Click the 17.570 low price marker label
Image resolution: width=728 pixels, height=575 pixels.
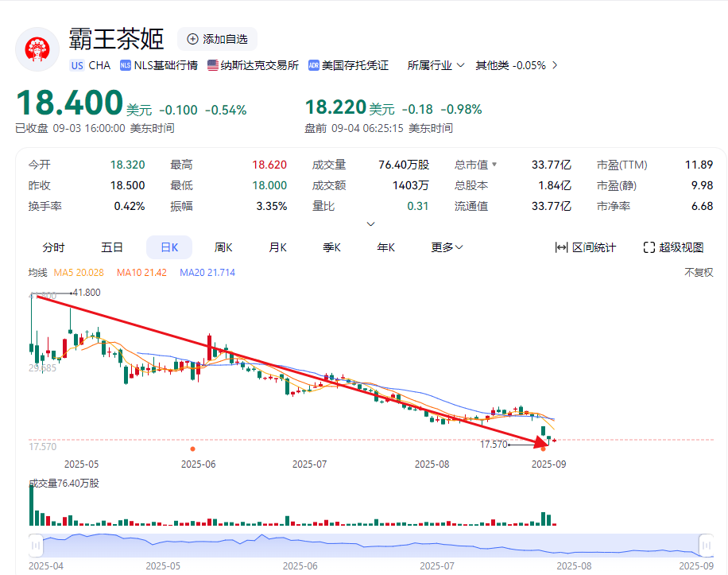(x=494, y=445)
